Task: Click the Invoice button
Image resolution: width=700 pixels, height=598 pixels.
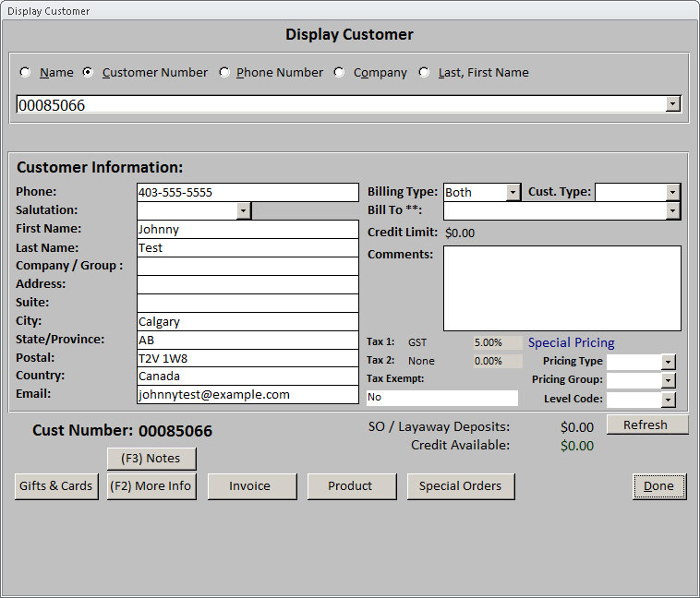Action: [x=251, y=486]
